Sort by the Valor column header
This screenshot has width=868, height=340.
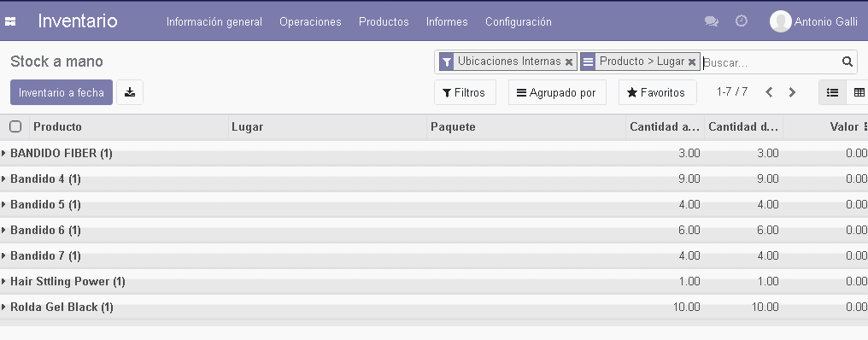click(844, 126)
